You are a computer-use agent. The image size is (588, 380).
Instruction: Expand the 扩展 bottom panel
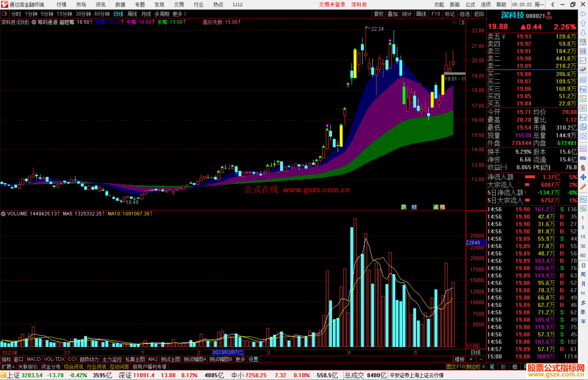[8, 367]
